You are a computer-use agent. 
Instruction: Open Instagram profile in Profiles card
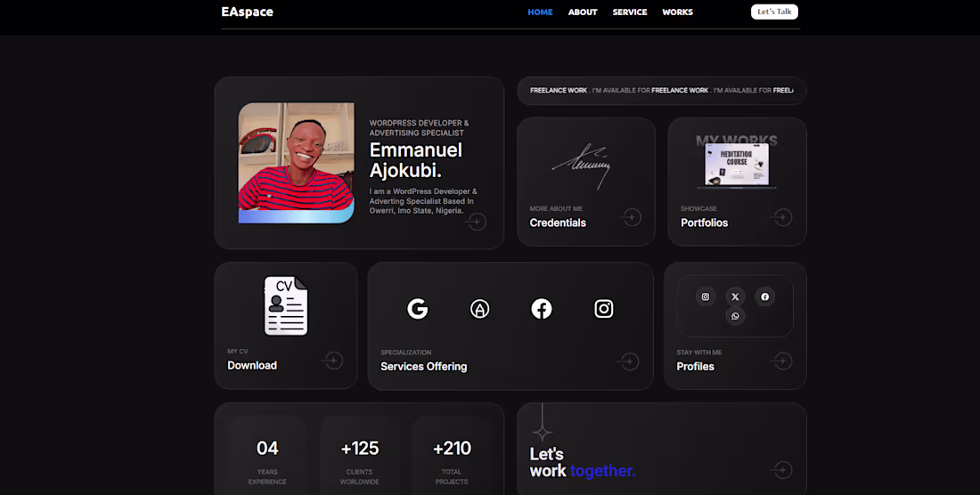pos(705,296)
